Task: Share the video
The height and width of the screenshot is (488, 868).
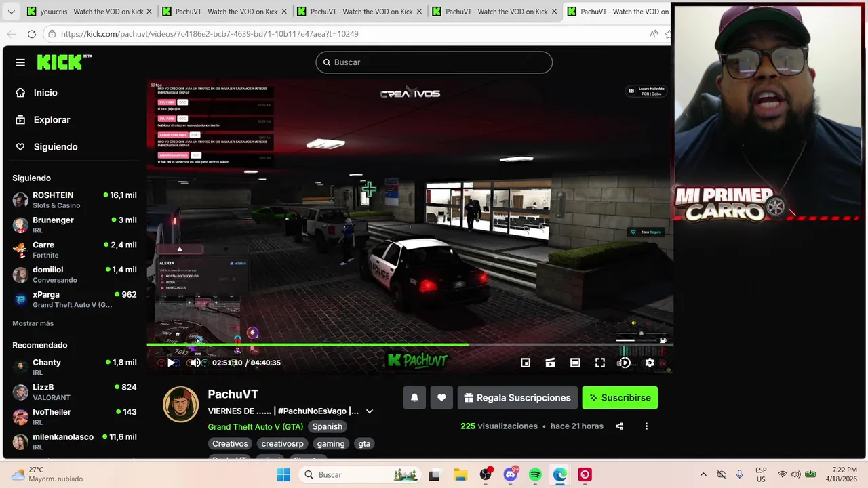Action: [619, 426]
